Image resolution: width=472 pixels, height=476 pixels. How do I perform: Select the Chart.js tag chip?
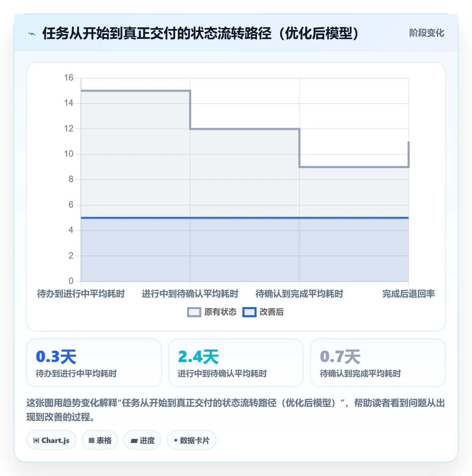51,440
